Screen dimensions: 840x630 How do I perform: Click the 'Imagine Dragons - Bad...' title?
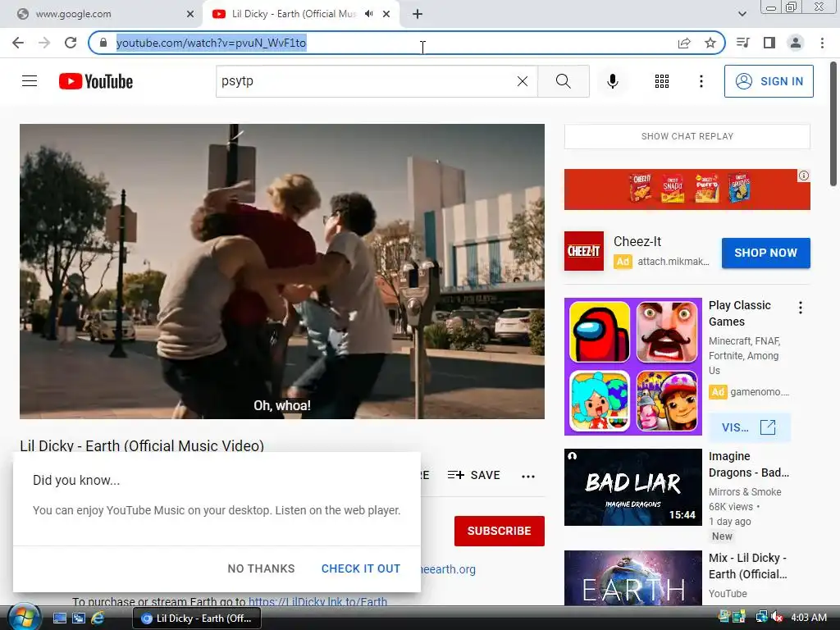pyautogui.click(x=748, y=464)
